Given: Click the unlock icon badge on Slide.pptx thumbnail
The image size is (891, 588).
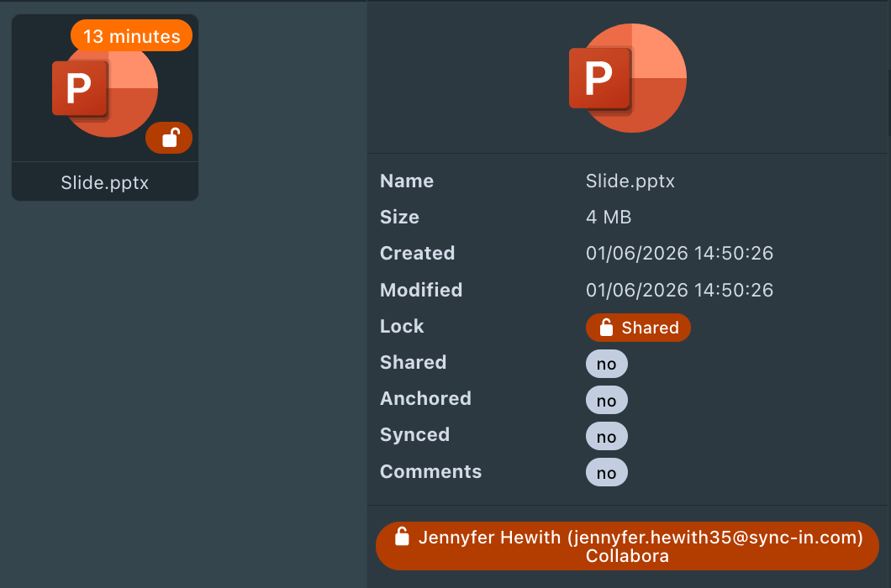Looking at the screenshot, I should click(x=169, y=138).
